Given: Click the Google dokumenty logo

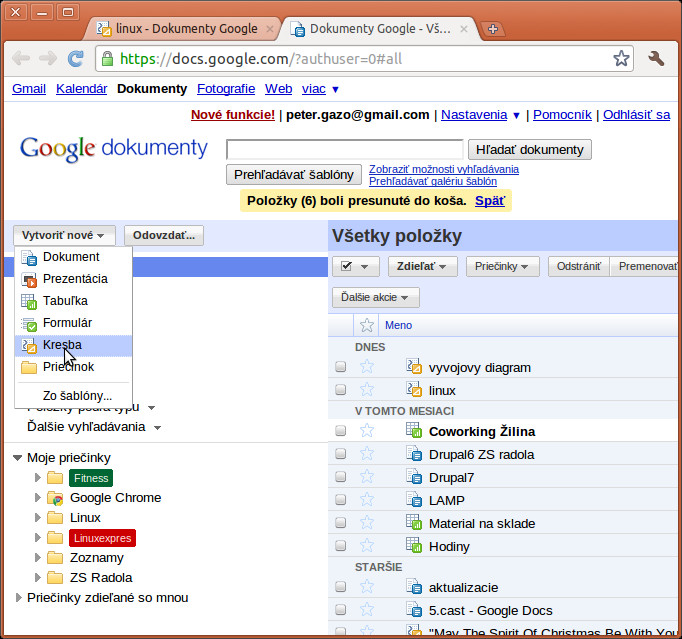Looking at the screenshot, I should 114,149.
